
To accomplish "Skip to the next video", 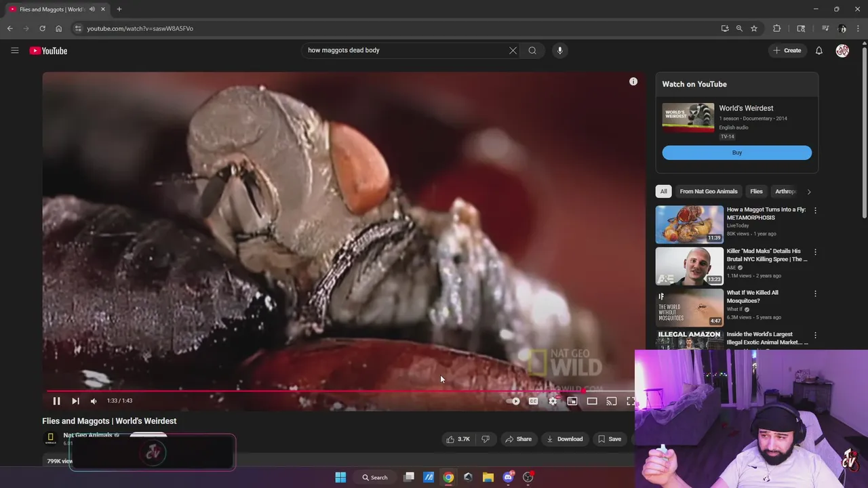I will coord(75,401).
